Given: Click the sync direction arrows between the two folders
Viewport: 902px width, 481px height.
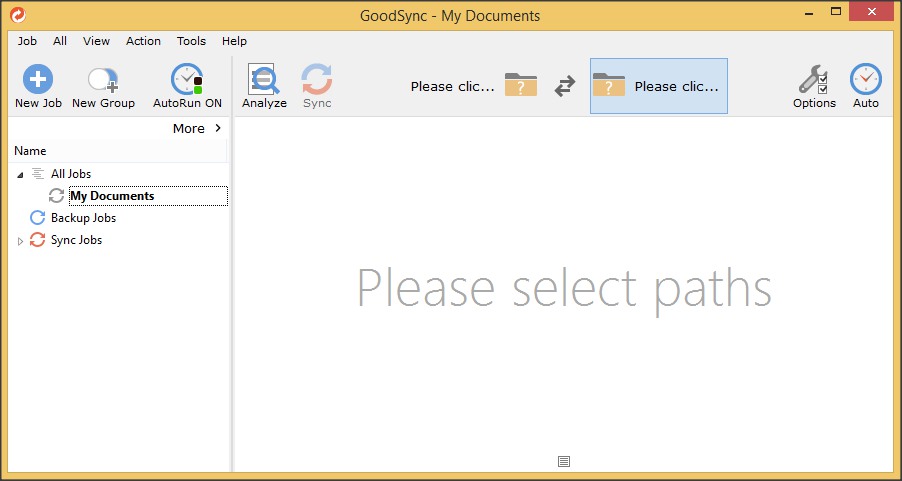Looking at the screenshot, I should 564,86.
